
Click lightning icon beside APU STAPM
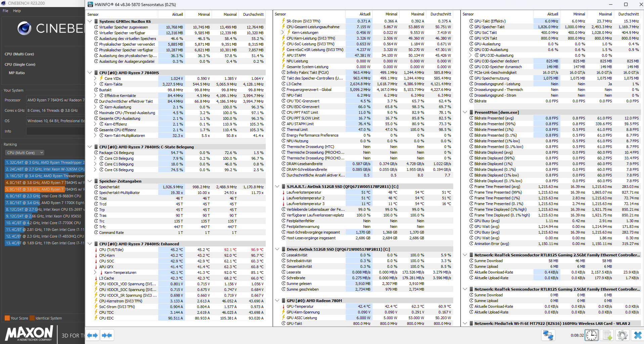pos(284,55)
